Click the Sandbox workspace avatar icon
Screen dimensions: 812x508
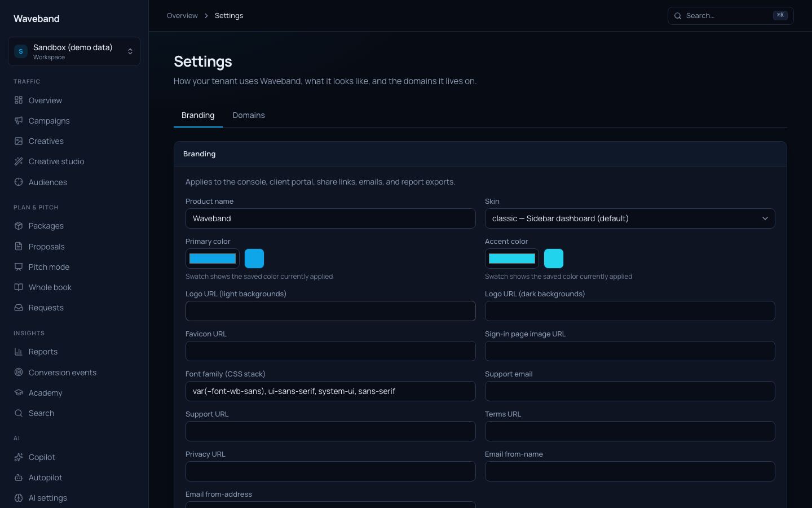tap(21, 51)
